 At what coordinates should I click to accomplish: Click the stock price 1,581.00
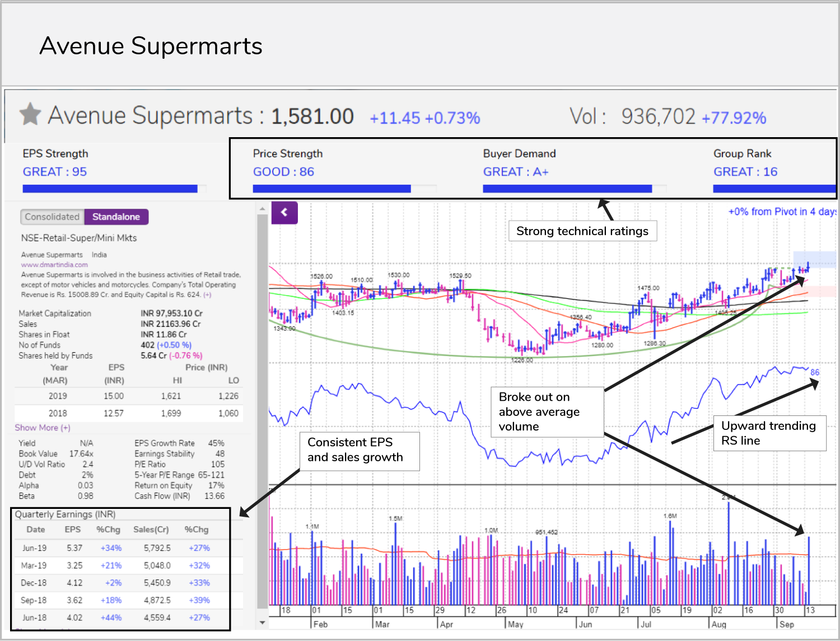(x=312, y=116)
